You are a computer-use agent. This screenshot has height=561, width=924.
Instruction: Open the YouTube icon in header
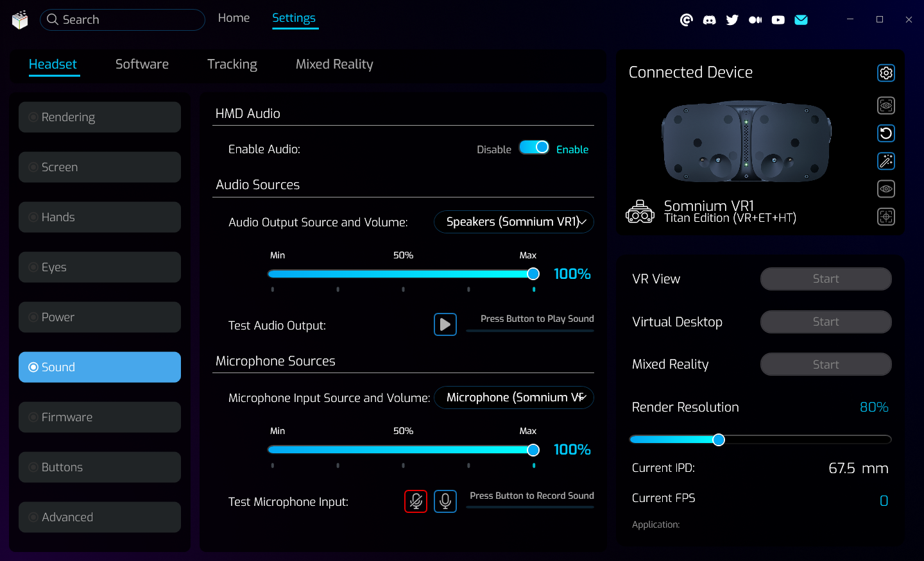tap(778, 20)
